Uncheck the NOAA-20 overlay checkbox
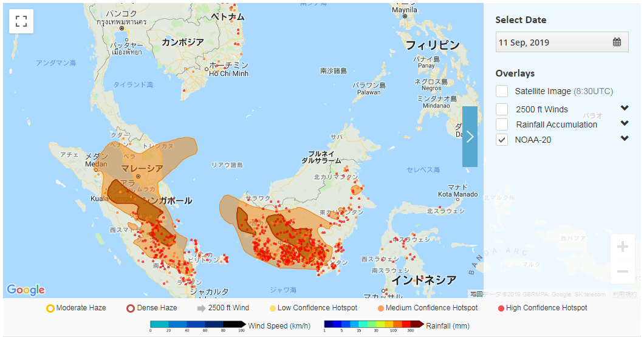The width and height of the screenshot is (644, 337). [x=501, y=140]
